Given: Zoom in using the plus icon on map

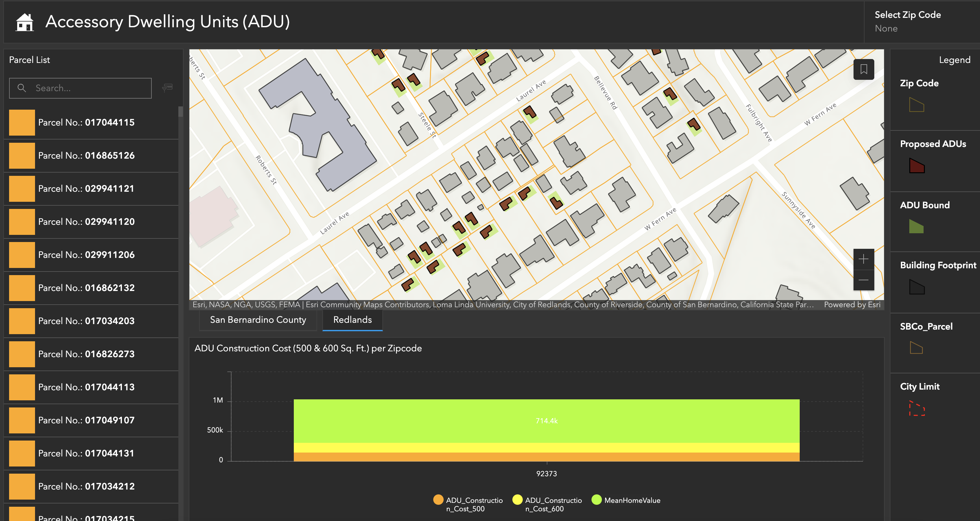Looking at the screenshot, I should point(864,259).
